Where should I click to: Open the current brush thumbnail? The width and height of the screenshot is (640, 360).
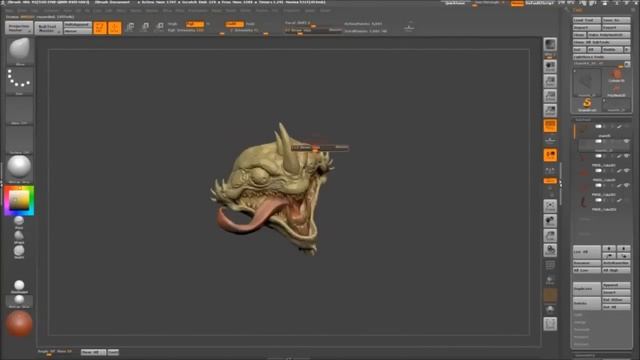(x=19, y=51)
